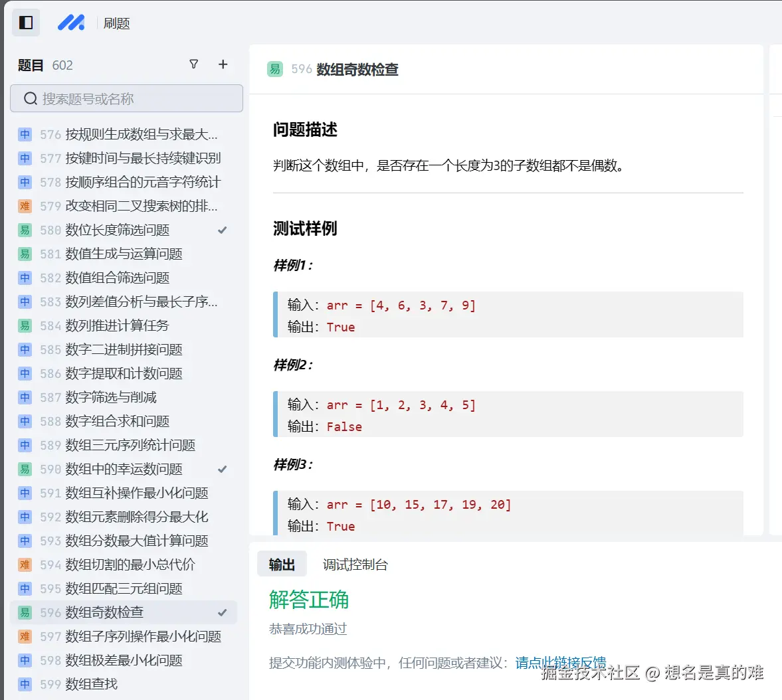782x700 pixels.
Task: Click the 易 badge on problem 584 数列推进计算任务
Action: coord(25,325)
